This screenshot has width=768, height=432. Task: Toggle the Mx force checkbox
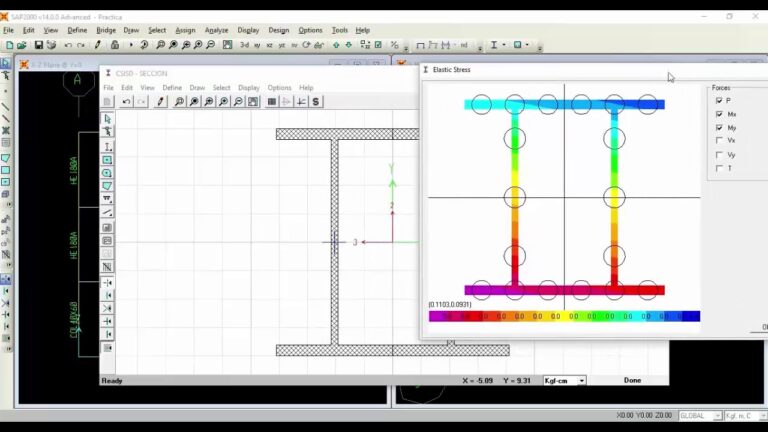(719, 114)
